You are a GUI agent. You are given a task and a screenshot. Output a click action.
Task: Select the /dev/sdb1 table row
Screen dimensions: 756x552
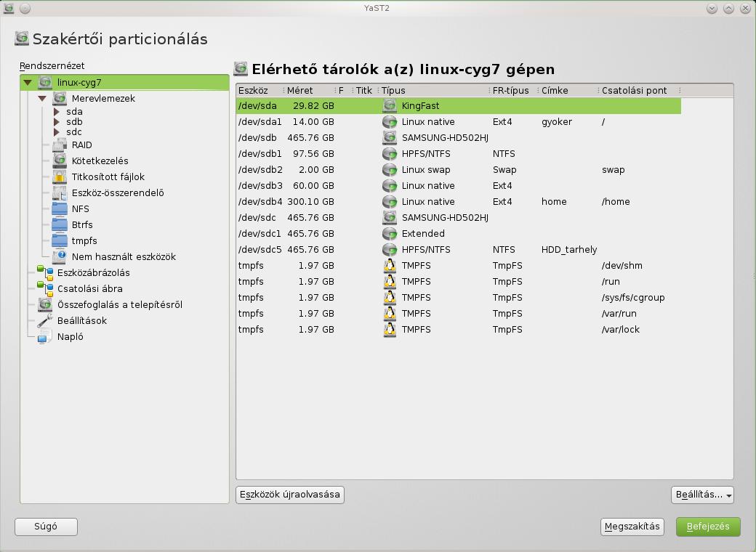pyautogui.click(x=459, y=154)
